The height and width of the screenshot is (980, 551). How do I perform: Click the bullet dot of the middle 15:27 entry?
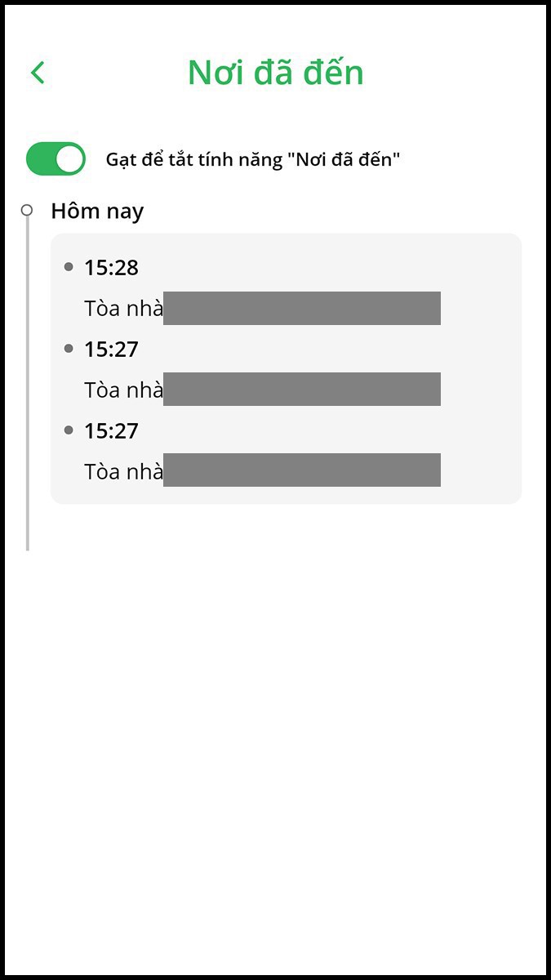69,348
